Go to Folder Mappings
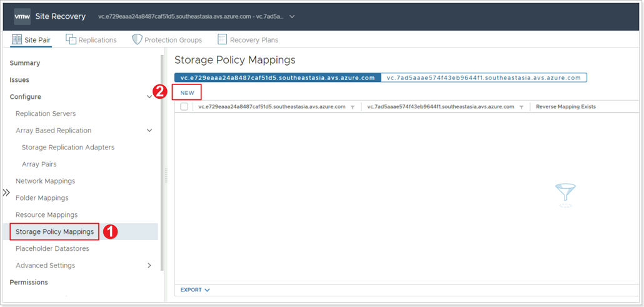 [42, 198]
